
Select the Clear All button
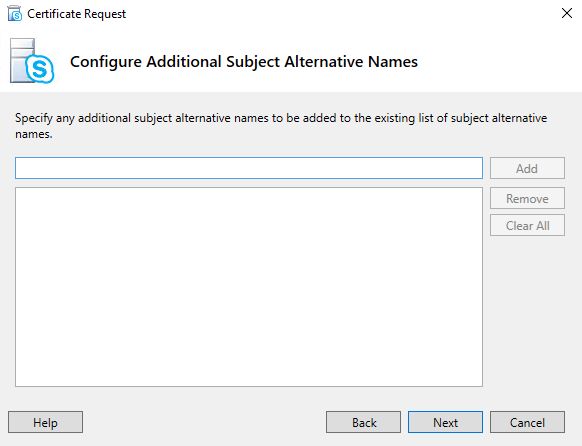[527, 225]
